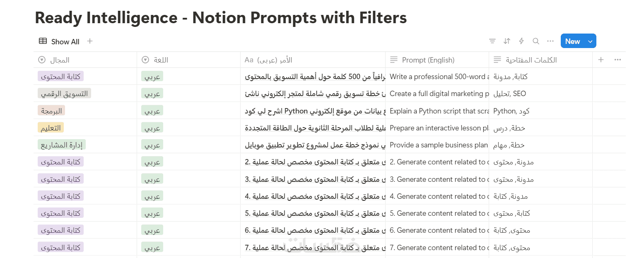The height and width of the screenshot is (258, 644).
Task: Open the view options three-dot menu
Action: click(x=550, y=41)
